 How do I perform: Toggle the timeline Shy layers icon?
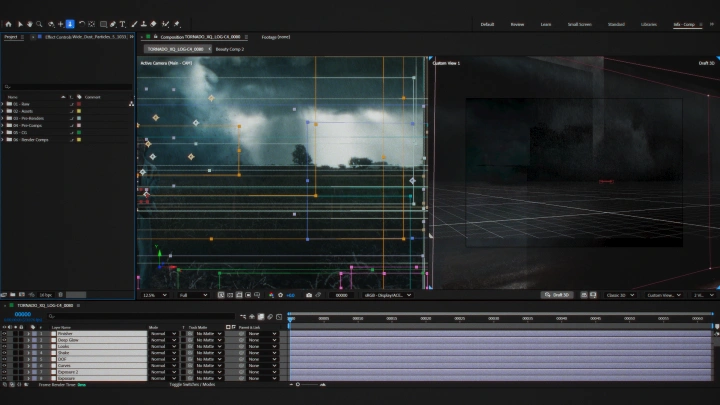[x=252, y=316]
